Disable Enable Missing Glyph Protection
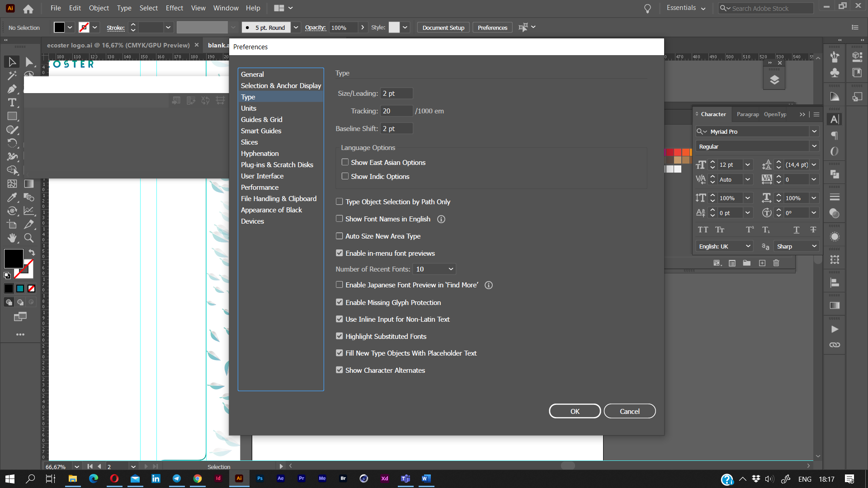The height and width of the screenshot is (488, 868). pos(340,302)
